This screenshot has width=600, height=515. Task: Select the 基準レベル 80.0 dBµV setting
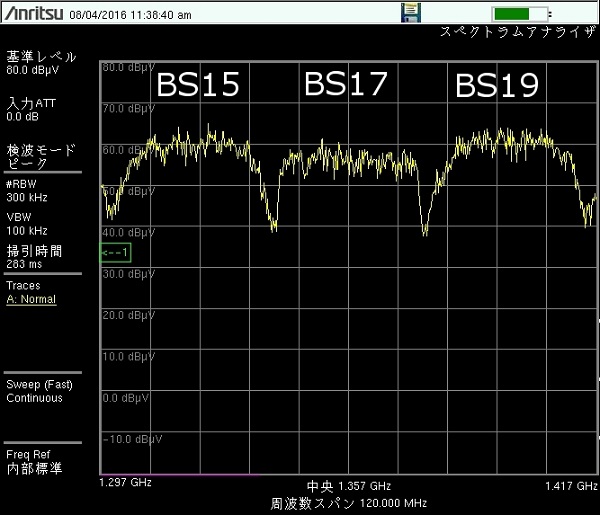[x=34, y=64]
